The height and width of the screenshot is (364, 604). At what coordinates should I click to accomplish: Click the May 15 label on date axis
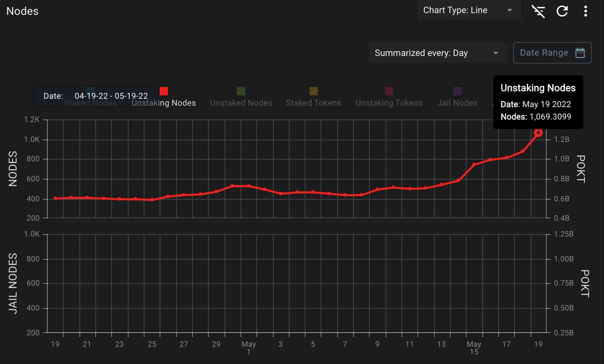(x=474, y=348)
